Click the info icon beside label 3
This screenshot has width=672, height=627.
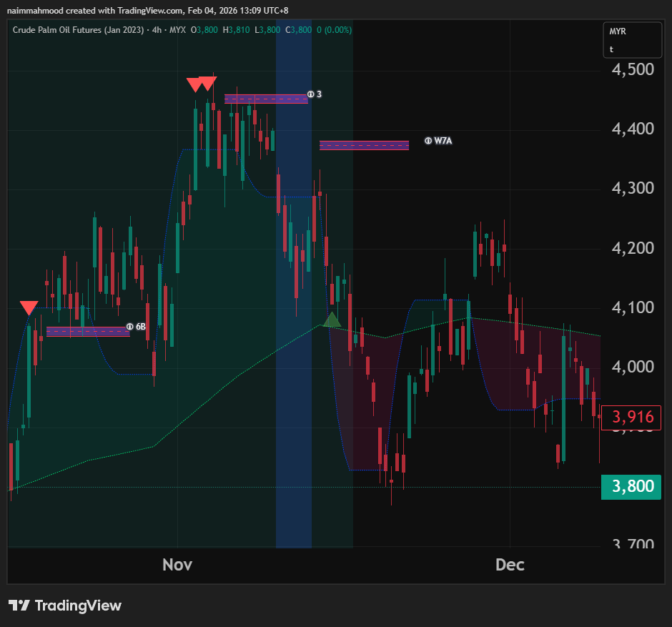[311, 94]
